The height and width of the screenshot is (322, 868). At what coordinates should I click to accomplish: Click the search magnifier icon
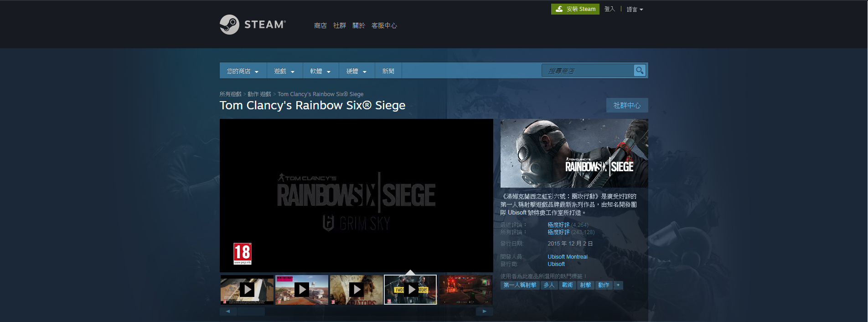(640, 71)
